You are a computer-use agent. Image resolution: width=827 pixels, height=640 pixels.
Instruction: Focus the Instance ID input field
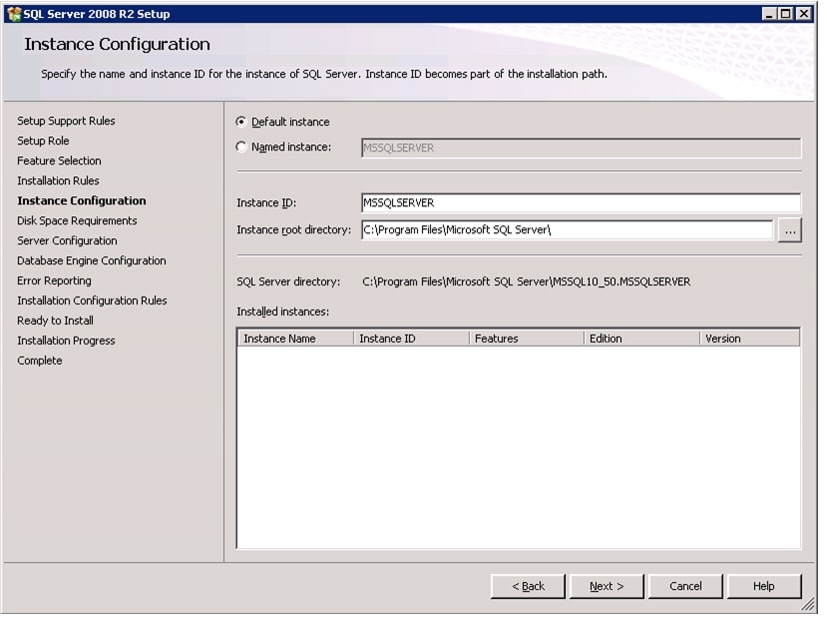point(581,203)
